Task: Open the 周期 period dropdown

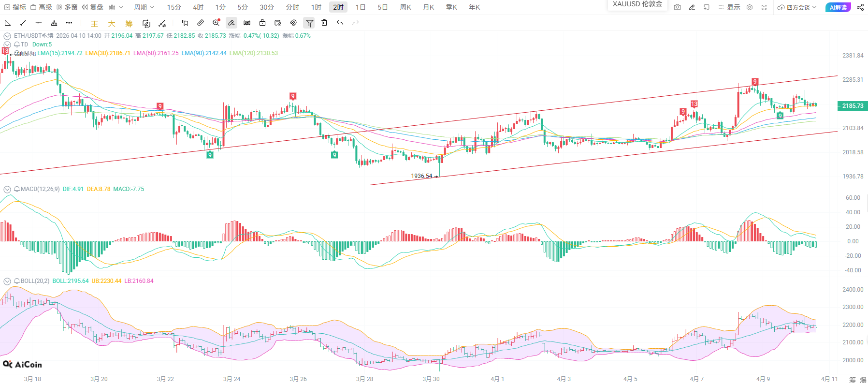Action: pos(144,7)
